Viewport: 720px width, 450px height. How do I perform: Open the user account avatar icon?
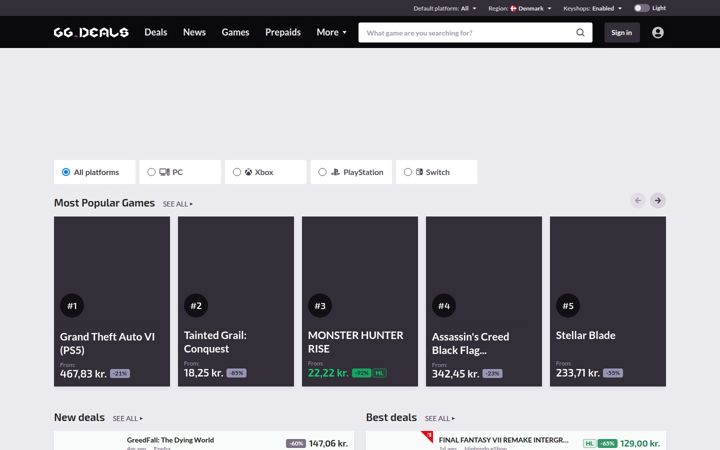[x=658, y=33]
